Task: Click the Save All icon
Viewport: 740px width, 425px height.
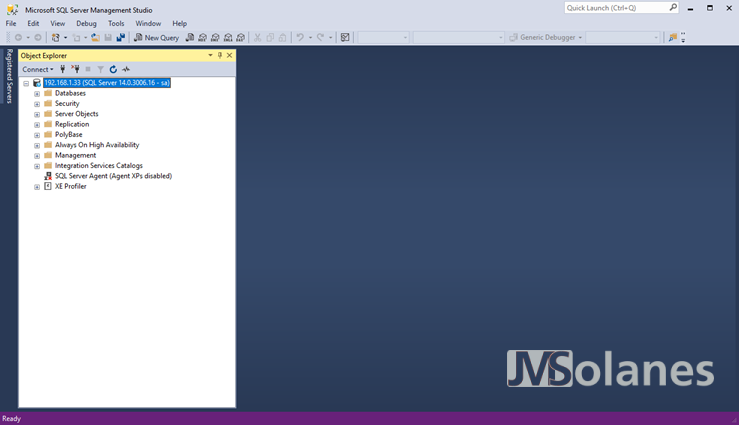Action: tap(121, 38)
